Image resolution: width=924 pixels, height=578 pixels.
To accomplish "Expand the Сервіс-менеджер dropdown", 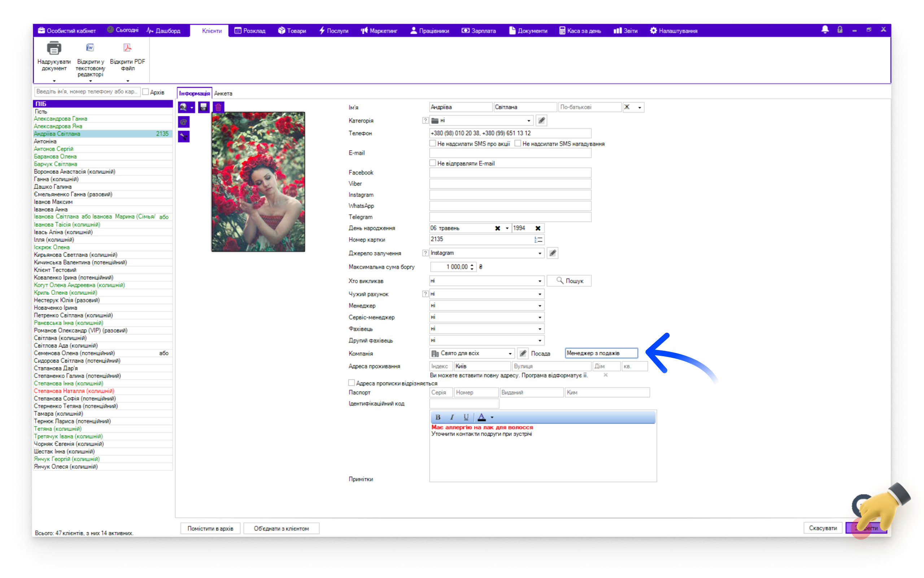I will [x=540, y=317].
